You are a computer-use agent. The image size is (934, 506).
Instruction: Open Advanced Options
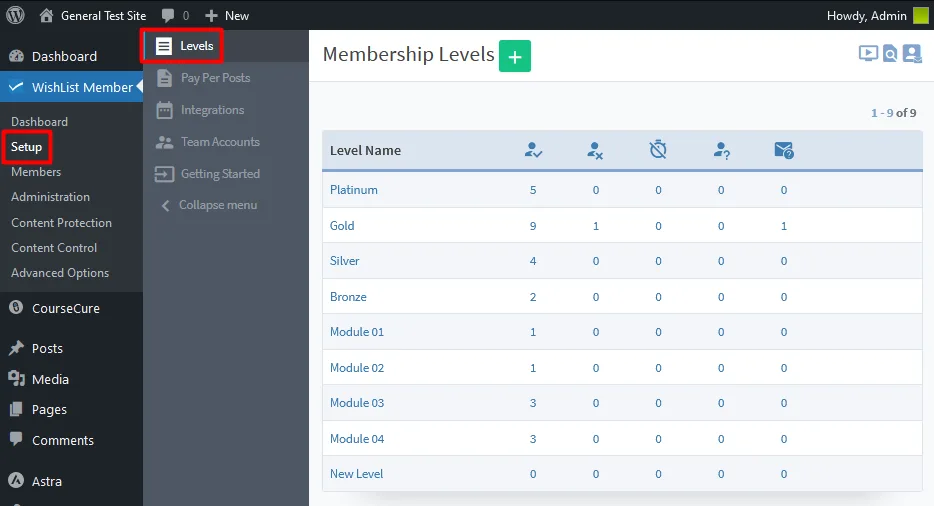[x=60, y=272]
